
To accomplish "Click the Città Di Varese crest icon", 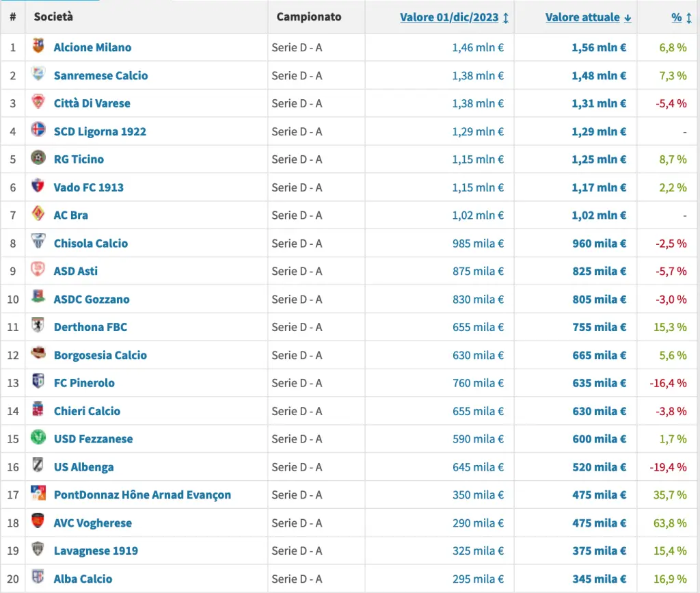I will point(38,103).
